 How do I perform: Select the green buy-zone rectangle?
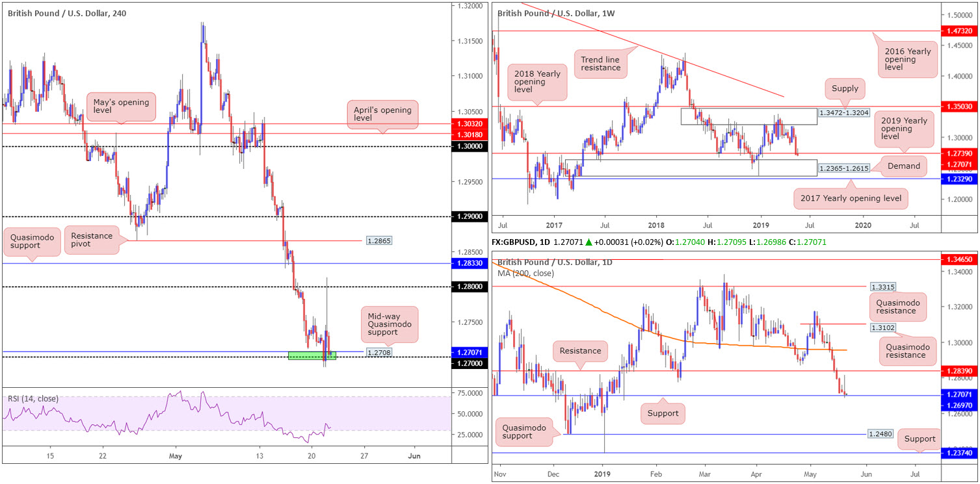(312, 355)
